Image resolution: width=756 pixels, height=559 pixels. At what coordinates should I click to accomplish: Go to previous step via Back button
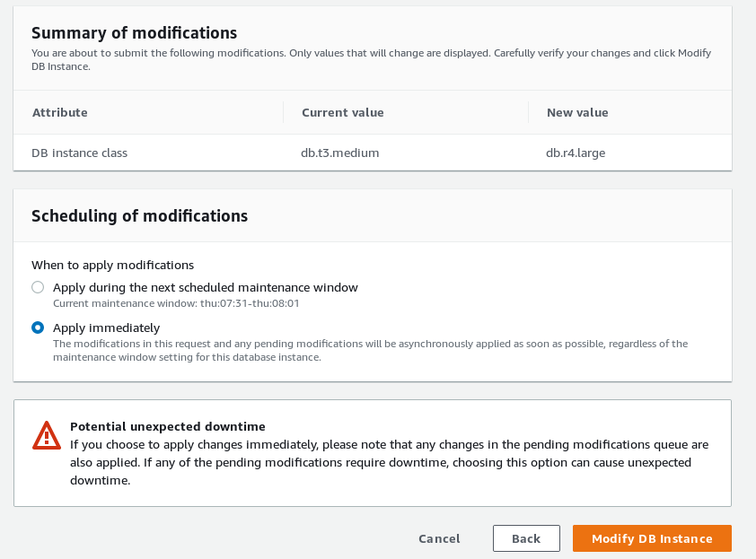pyautogui.click(x=526, y=538)
